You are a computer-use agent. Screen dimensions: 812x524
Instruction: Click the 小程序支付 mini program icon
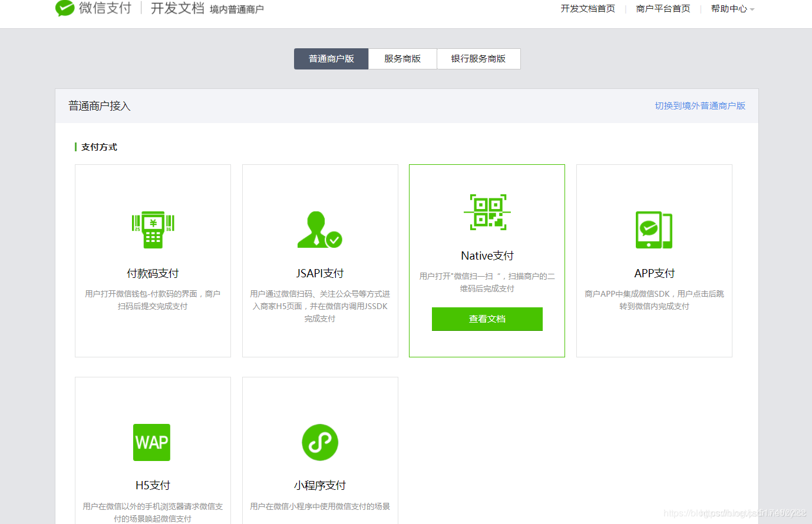320,442
